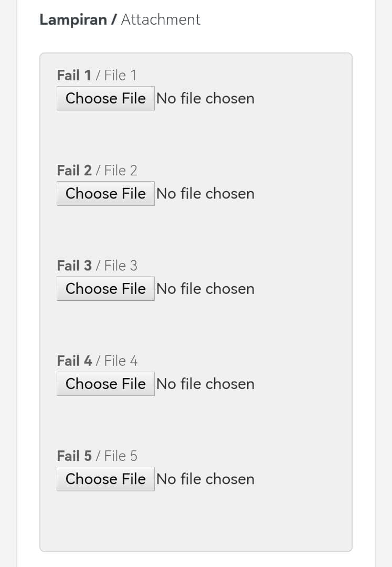
Task: Click the "Fail 4 / File 4" label
Action: click(97, 361)
